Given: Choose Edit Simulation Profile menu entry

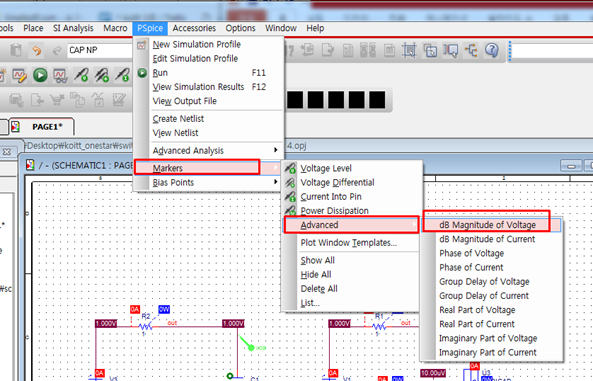Looking at the screenshot, I should click(x=195, y=59).
